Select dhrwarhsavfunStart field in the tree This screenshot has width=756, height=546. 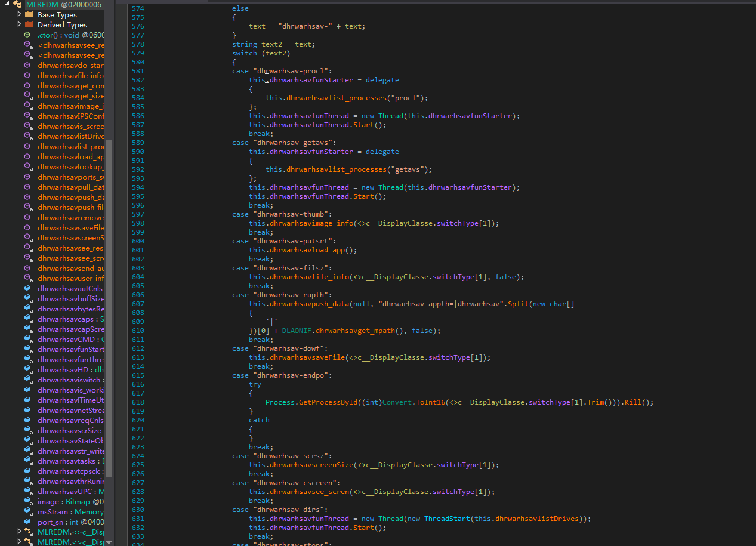coord(71,349)
